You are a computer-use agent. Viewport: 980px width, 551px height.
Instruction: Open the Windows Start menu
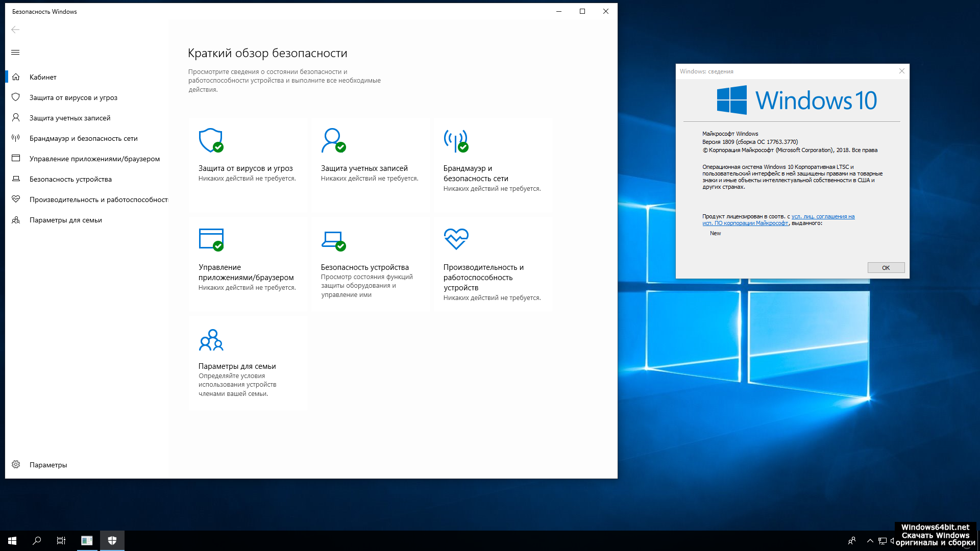pos(12,541)
